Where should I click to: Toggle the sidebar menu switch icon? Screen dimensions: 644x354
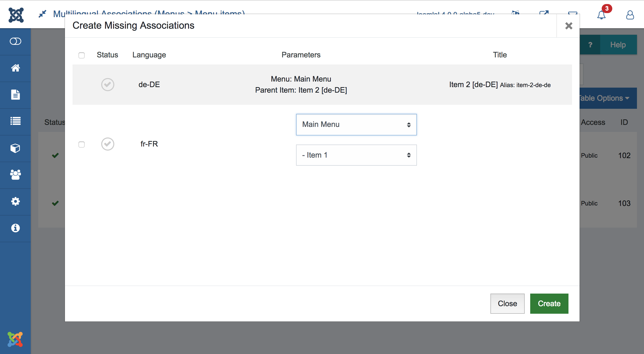[x=15, y=41]
